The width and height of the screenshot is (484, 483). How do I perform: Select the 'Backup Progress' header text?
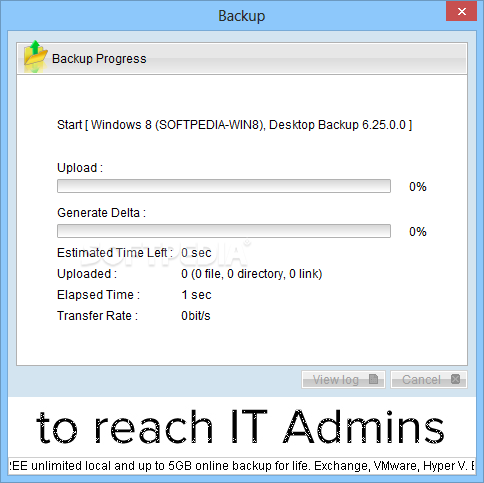click(x=99, y=59)
